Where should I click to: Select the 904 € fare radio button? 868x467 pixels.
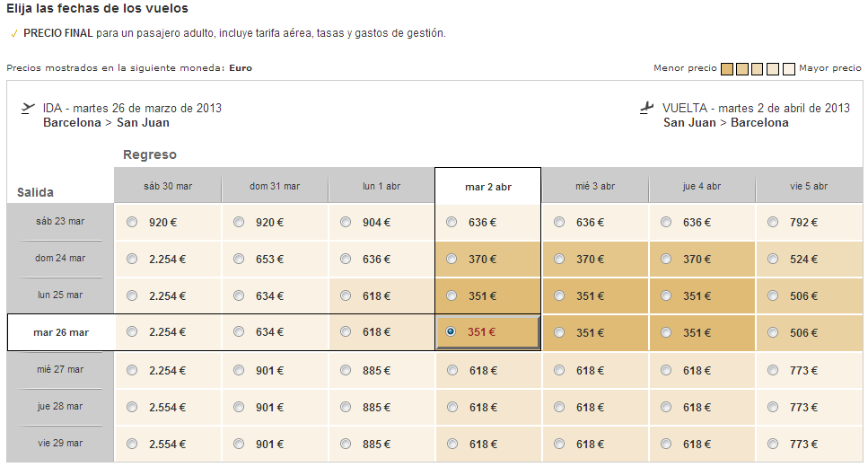[x=346, y=223]
